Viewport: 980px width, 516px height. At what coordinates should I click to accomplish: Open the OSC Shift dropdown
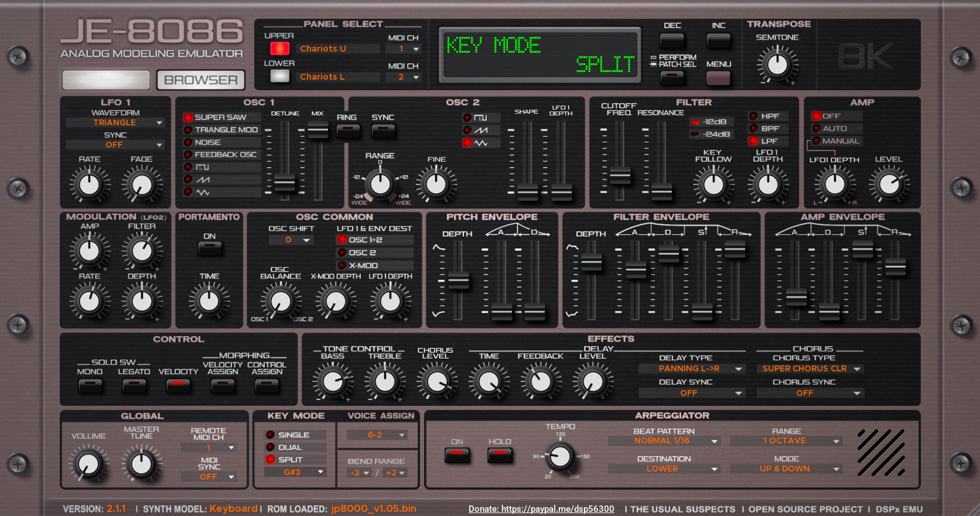pos(291,240)
